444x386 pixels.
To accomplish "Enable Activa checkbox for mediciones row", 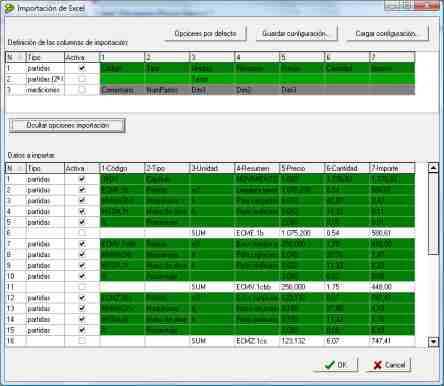I will 82,90.
